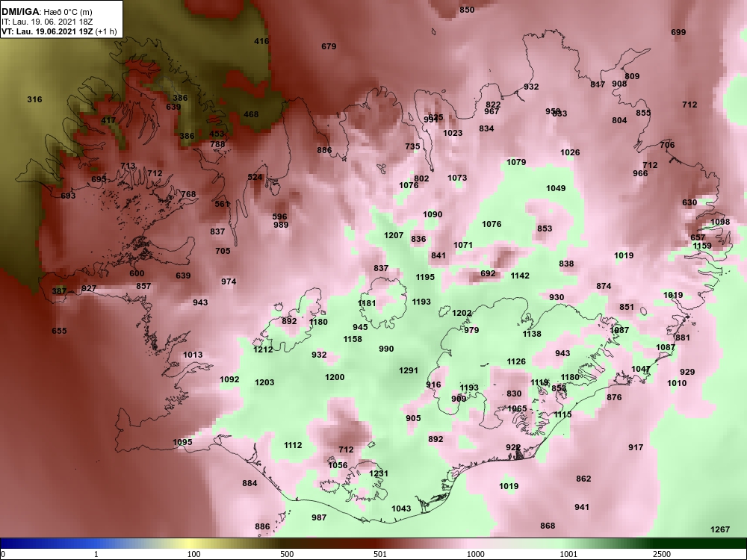Click the 'DMI/IGA: Hæð 0°C (m)' title line
Image resolution: width=747 pixels, height=560 pixels.
[46, 12]
